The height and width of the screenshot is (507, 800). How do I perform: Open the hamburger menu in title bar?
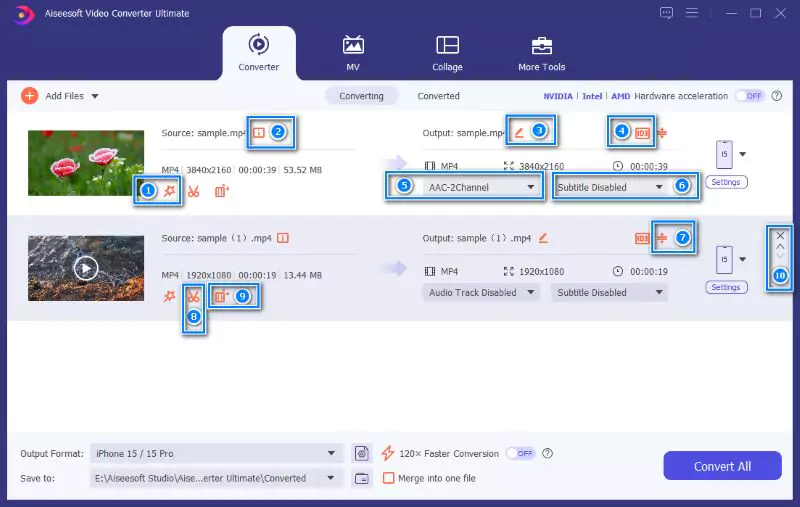[692, 13]
